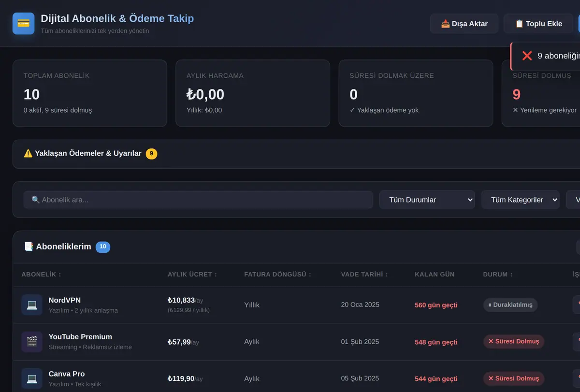
Task: Click the red X icon in the notification
Action: 527,56
